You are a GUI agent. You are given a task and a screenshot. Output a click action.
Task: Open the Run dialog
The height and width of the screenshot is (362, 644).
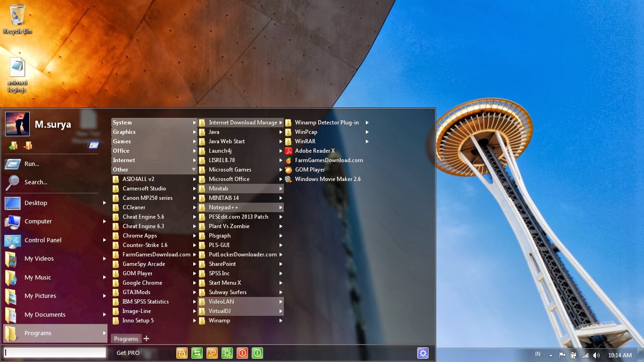pos(33,164)
